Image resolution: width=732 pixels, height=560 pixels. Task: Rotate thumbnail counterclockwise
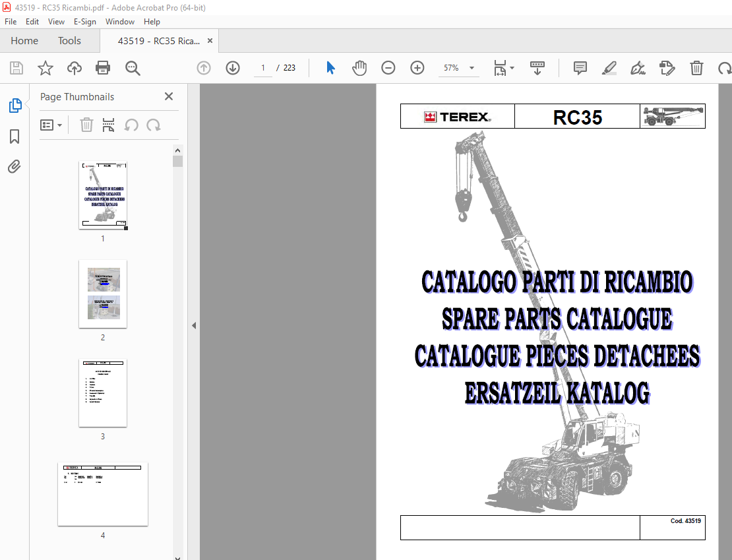(131, 125)
